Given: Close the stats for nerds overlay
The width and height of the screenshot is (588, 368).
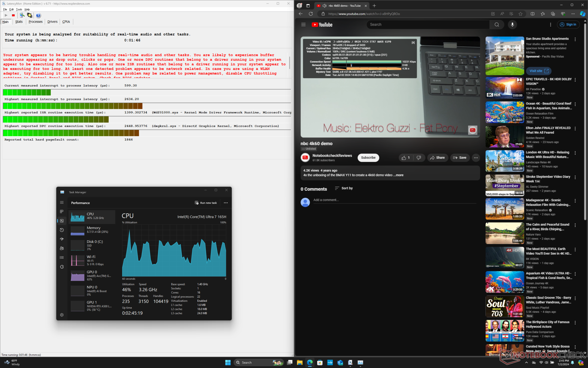Looking at the screenshot, I should [413, 43].
